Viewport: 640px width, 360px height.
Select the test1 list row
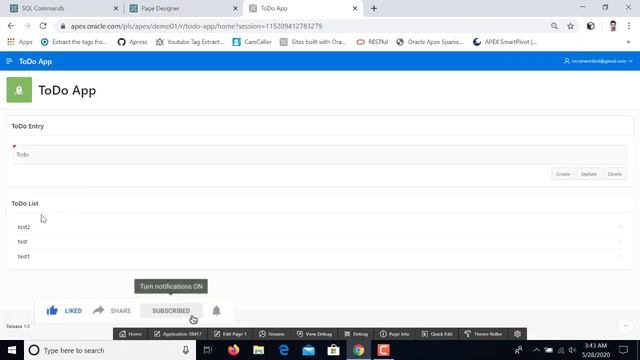[319, 256]
